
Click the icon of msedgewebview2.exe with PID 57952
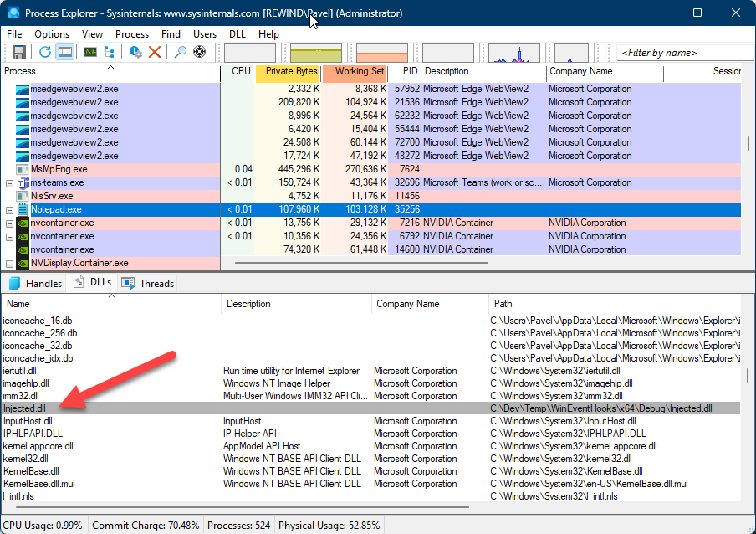tap(23, 90)
